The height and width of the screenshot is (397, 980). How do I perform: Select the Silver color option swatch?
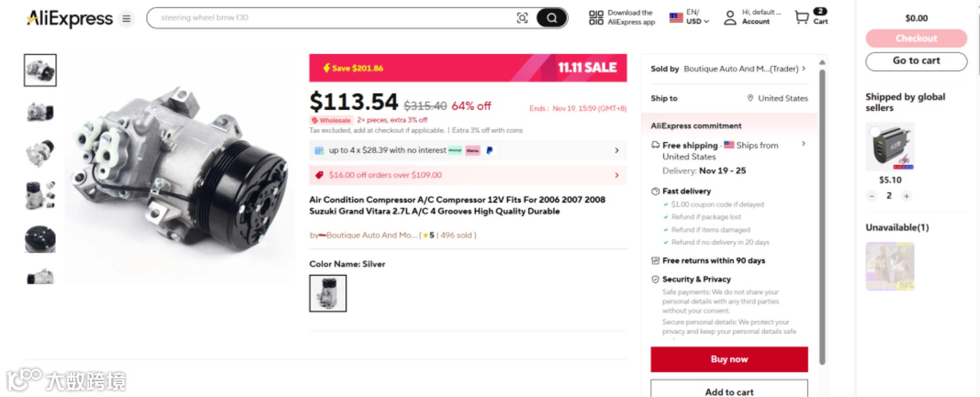point(328,293)
